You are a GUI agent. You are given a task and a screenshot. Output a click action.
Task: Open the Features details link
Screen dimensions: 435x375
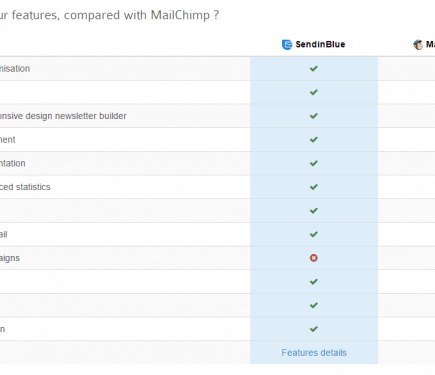click(x=314, y=353)
